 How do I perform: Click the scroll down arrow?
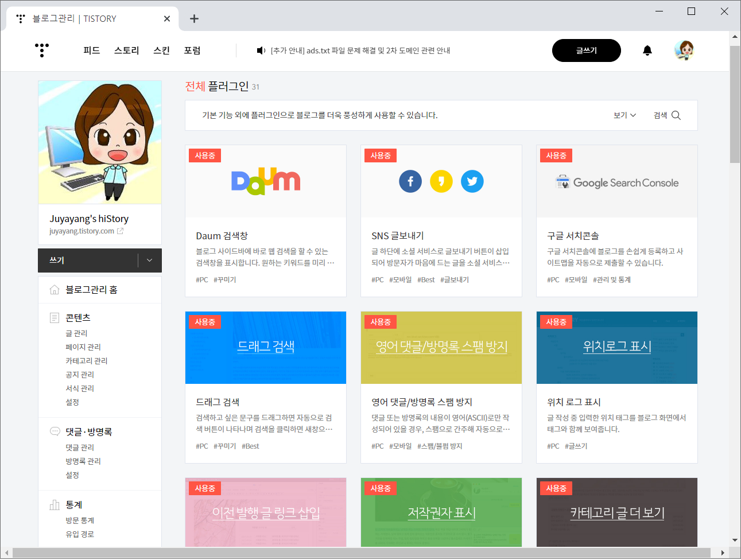[x=735, y=540]
